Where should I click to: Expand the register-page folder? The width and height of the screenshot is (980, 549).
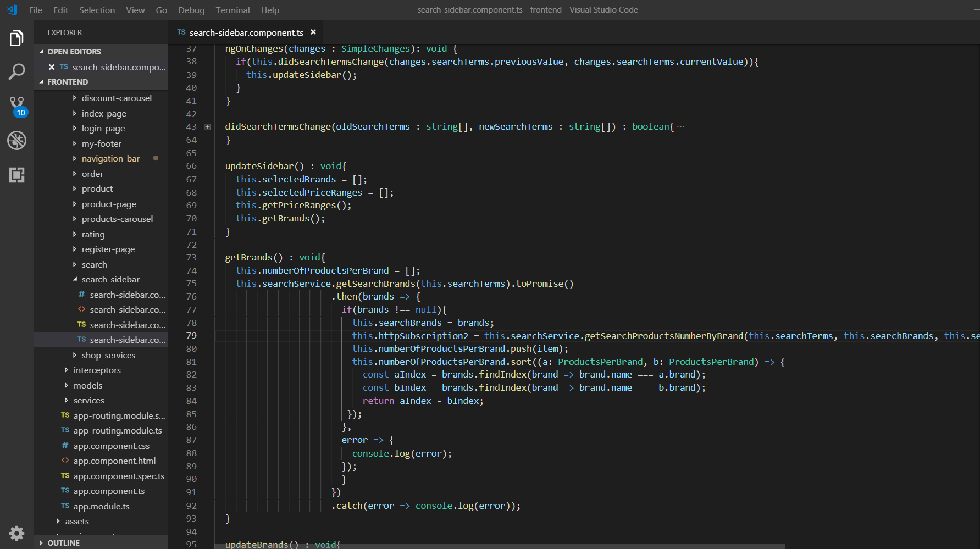(108, 249)
